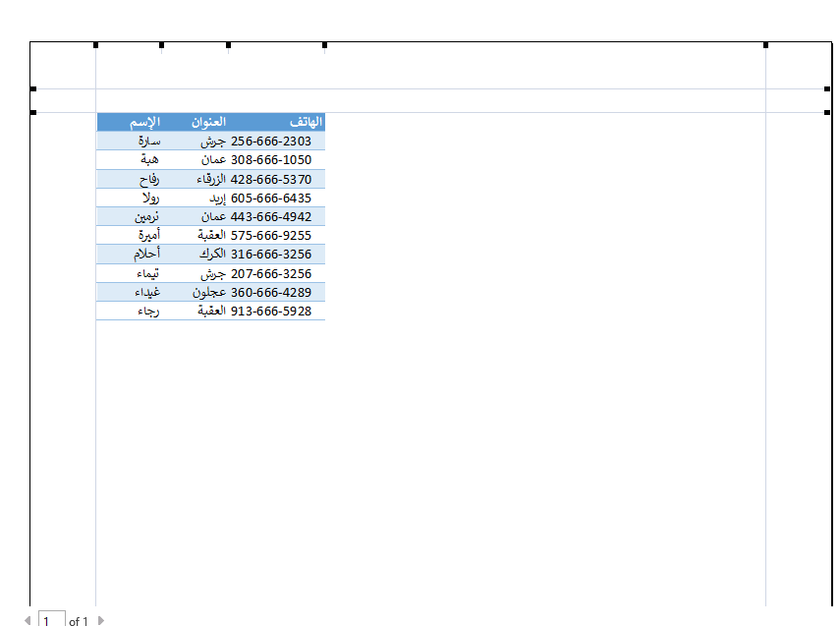
Task: Select column handle between العنوان and الهاتف
Action: (228, 45)
